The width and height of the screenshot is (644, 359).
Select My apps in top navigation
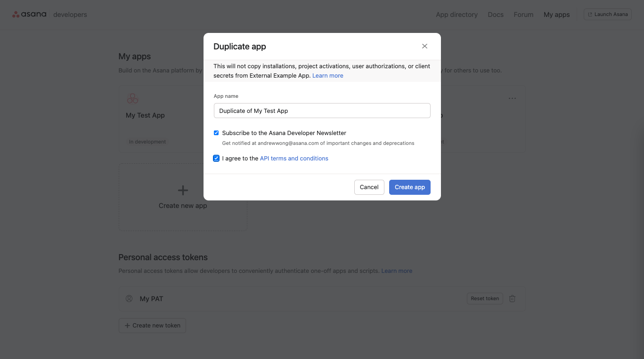(x=556, y=15)
